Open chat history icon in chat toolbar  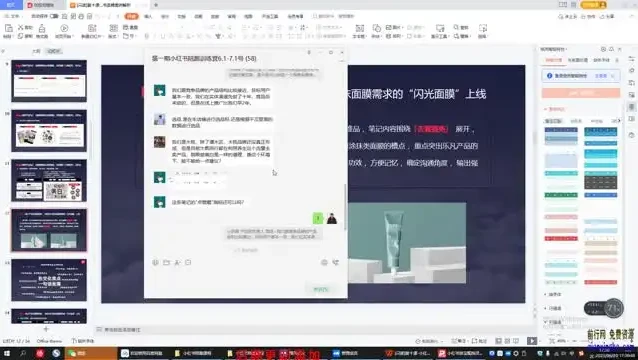(x=188, y=262)
